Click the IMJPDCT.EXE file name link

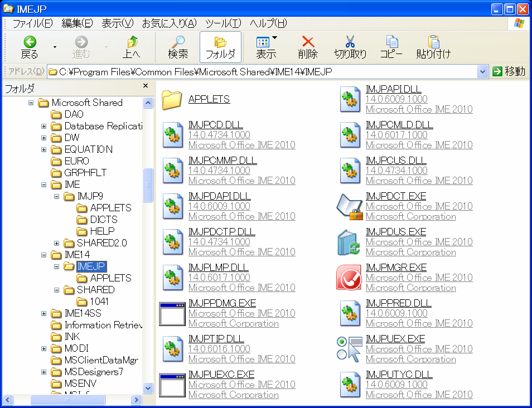click(395, 196)
